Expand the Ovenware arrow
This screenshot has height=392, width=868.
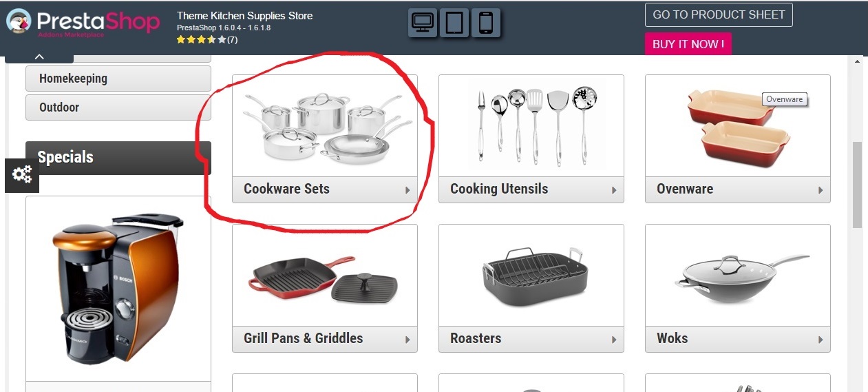pos(821,190)
